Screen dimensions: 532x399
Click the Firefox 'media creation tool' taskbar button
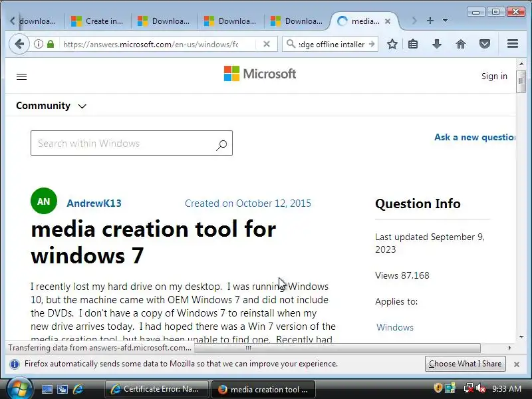(263, 389)
